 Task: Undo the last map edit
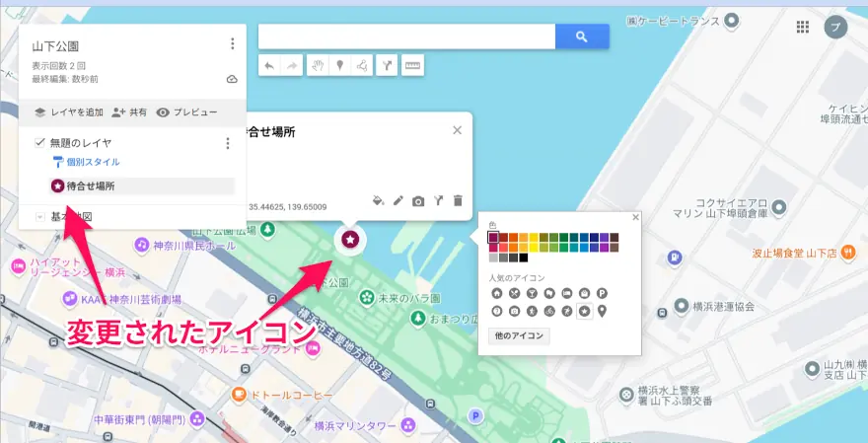click(269, 65)
